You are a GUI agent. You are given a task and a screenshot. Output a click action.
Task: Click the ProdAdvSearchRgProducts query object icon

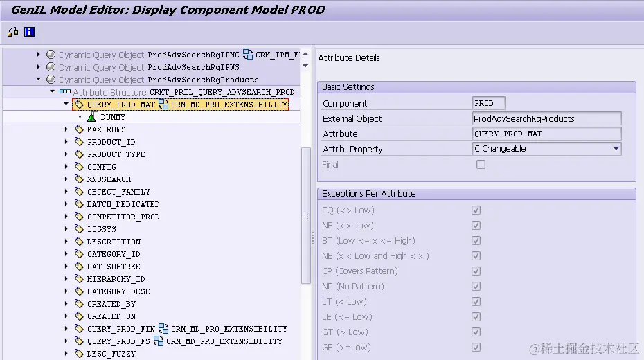(51, 79)
